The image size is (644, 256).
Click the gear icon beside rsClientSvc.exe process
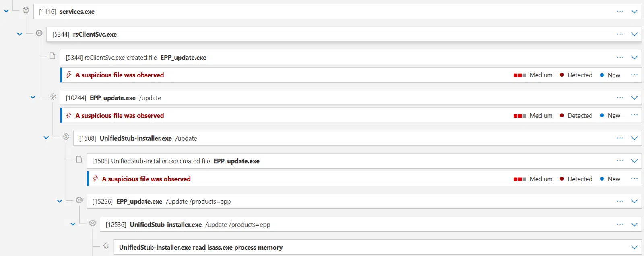tap(39, 33)
